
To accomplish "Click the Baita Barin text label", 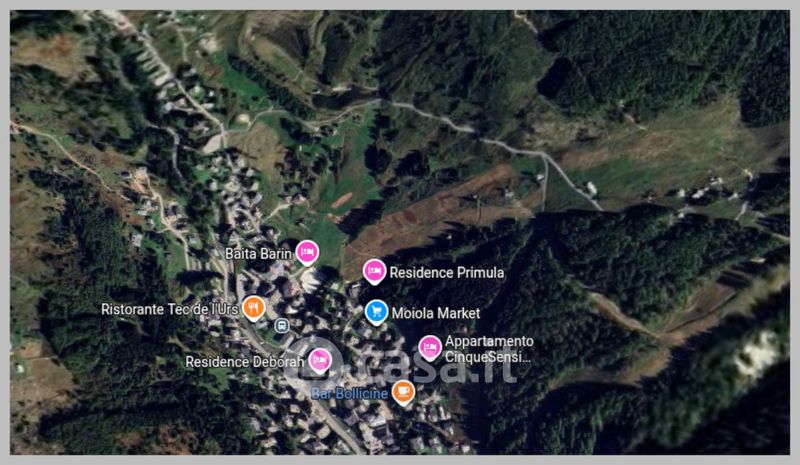I will coord(258,254).
